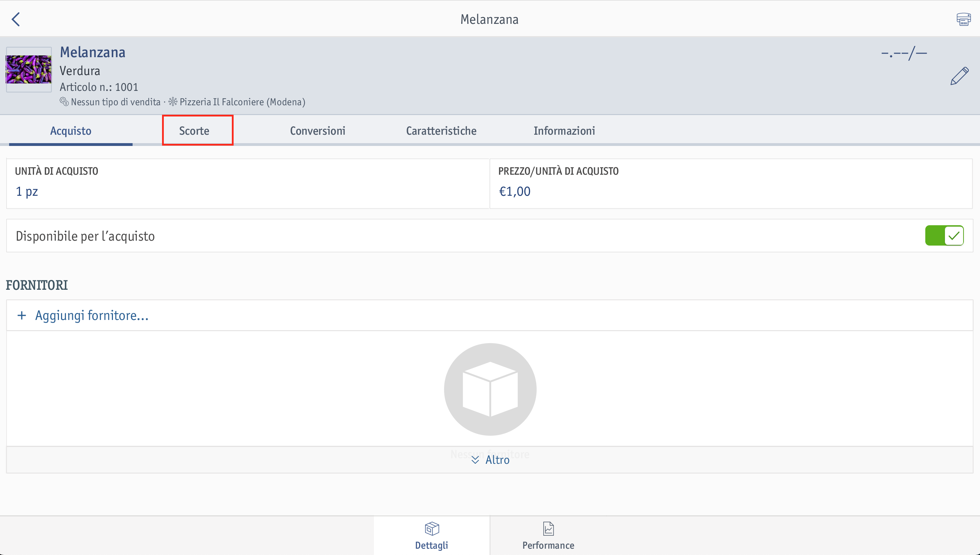Click the Dettagli box icon
Viewport: 980px width, 555px height.
click(x=432, y=529)
